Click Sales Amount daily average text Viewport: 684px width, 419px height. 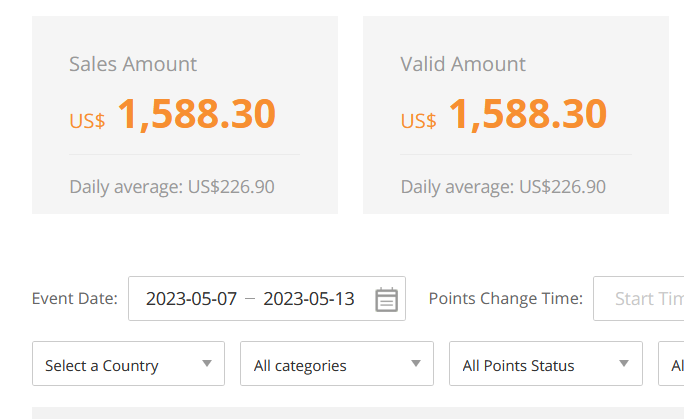(x=172, y=187)
